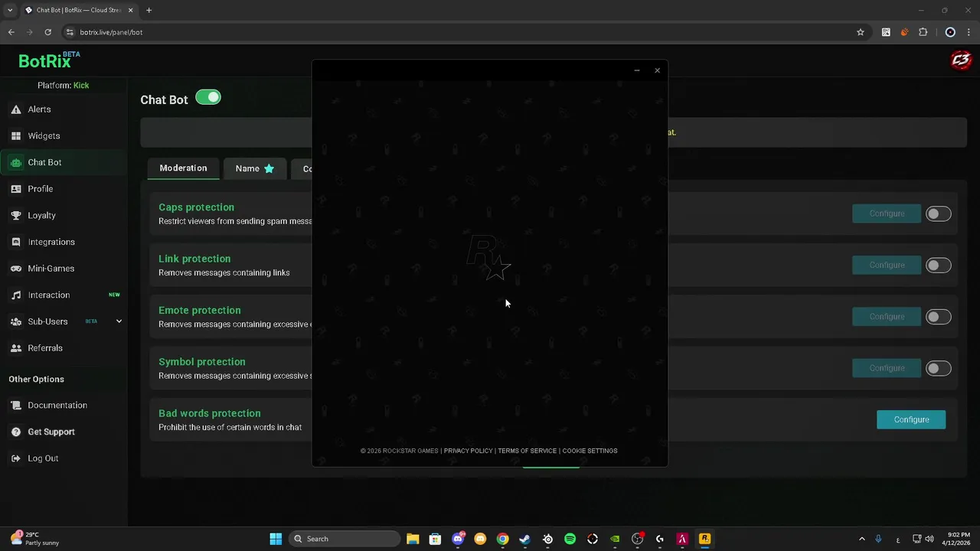
Task: Enable the Link protection toggle
Action: coord(938,266)
